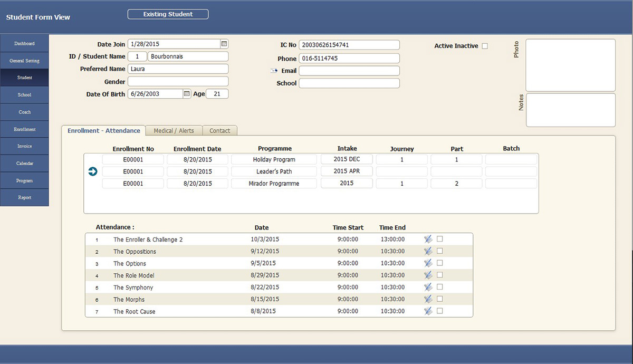Switch to the Medical / Alerts tab
Screen dimensions: 633x364
click(x=174, y=131)
